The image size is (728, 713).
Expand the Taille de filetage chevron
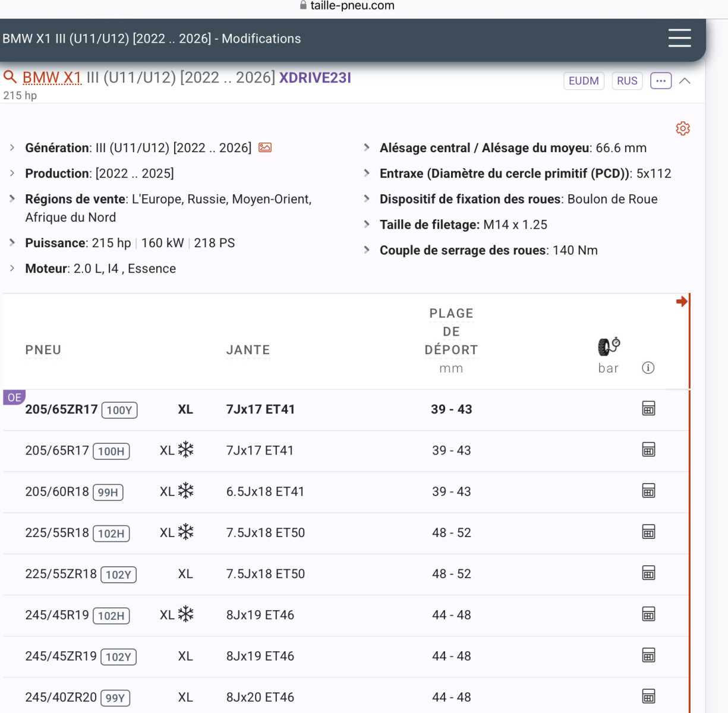click(x=367, y=224)
